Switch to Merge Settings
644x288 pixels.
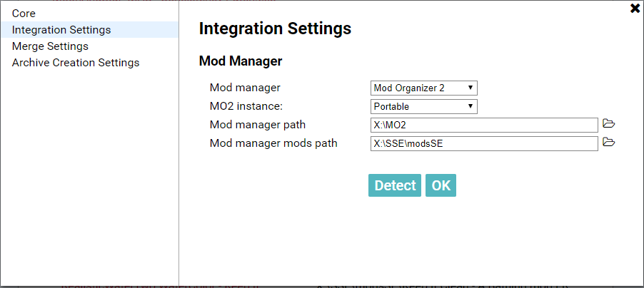coord(50,46)
